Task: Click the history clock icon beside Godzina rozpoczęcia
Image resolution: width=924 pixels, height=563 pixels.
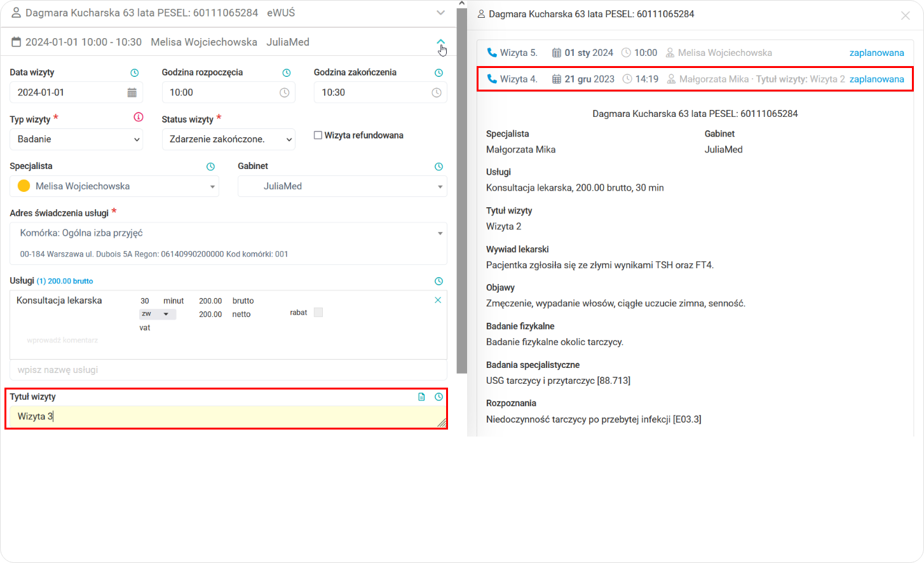Action: pos(286,73)
